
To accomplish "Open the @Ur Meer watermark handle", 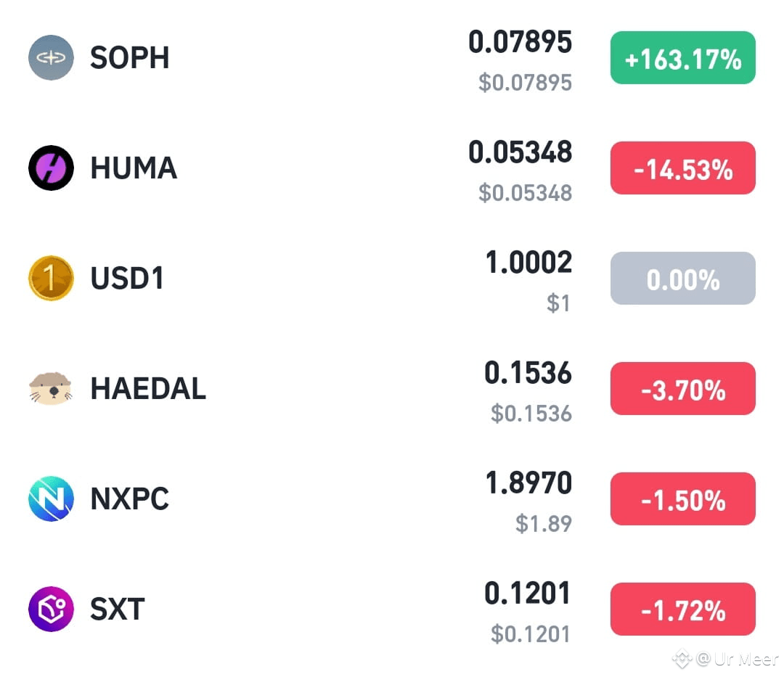I will click(737, 660).
